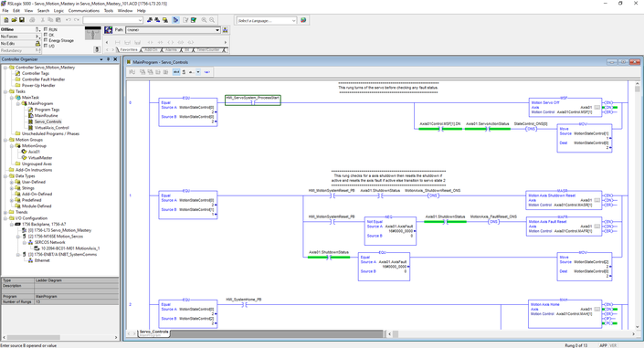
Task: Open the Logic menu
Action: 58,11
